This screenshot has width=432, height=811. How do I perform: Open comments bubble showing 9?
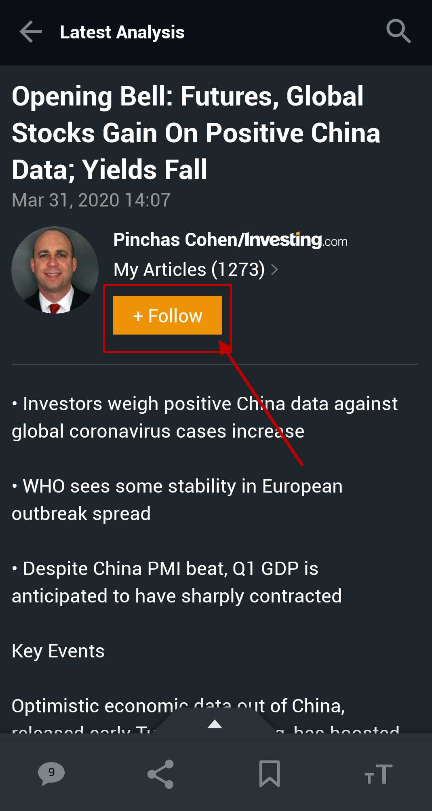pos(51,774)
